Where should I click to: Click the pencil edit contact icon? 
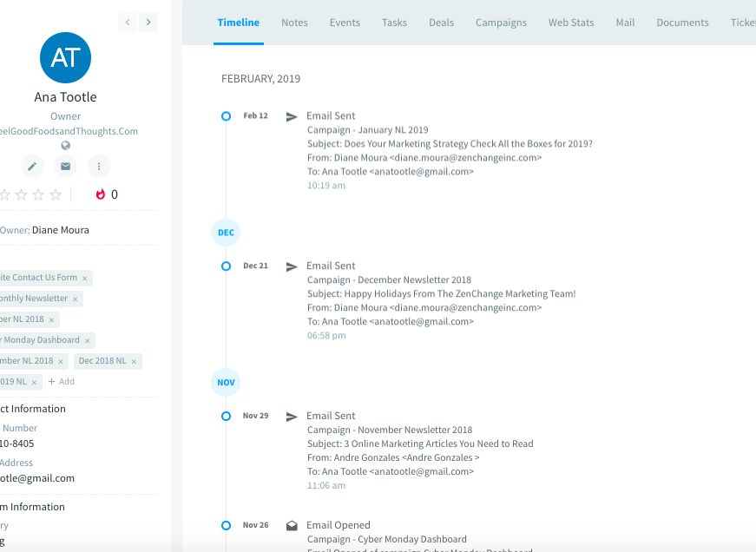pos(32,167)
